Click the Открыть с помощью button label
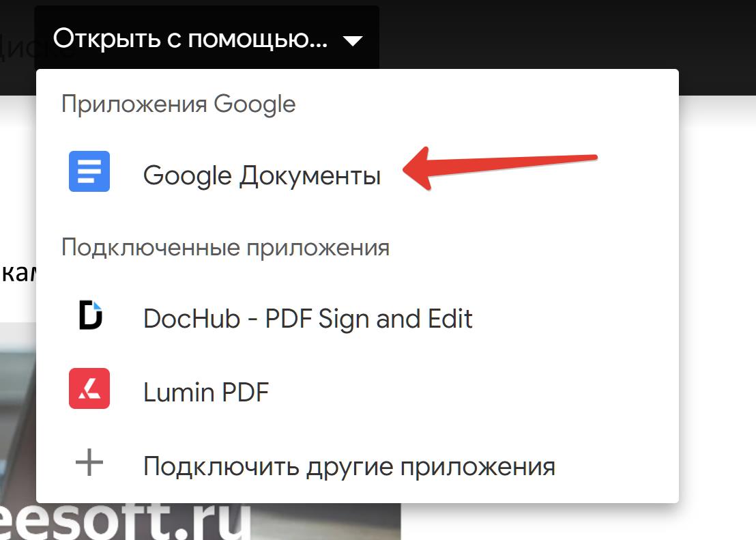This screenshot has height=540, width=756. pyautogui.click(x=190, y=39)
